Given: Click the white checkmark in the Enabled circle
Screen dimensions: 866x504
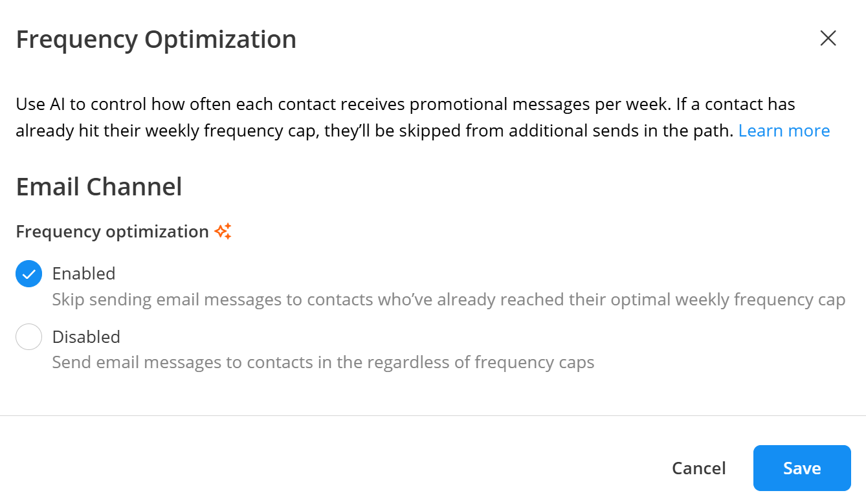Looking at the screenshot, I should pyautogui.click(x=29, y=274).
